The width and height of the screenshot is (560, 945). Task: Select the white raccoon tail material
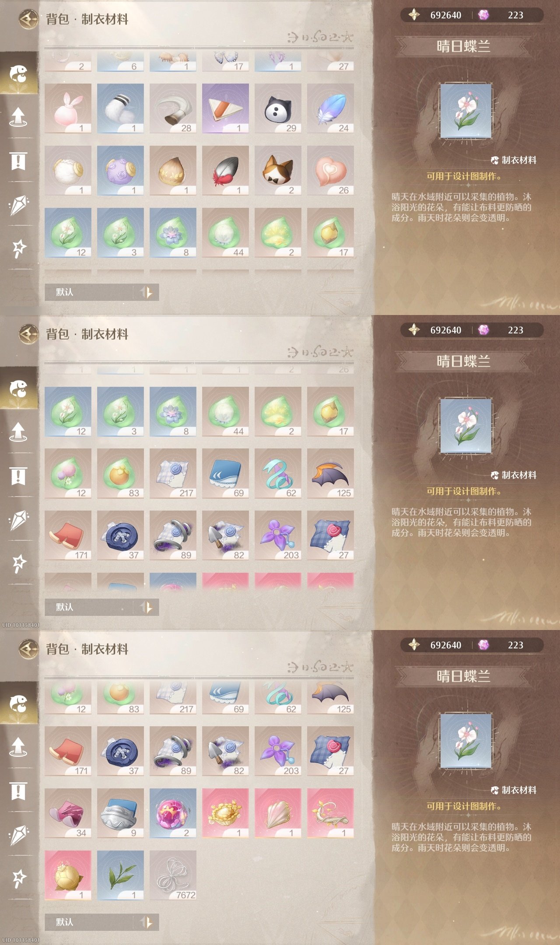pos(120,108)
